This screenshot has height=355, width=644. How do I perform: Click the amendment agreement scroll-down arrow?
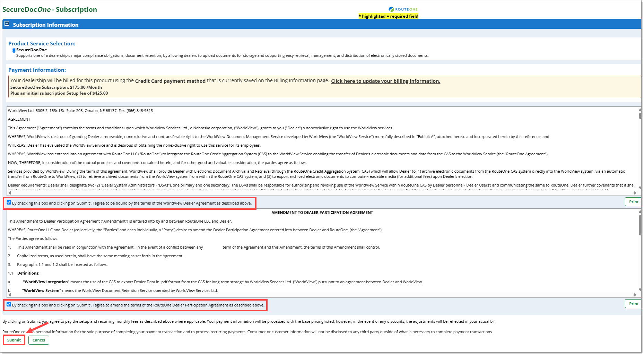coord(640,290)
